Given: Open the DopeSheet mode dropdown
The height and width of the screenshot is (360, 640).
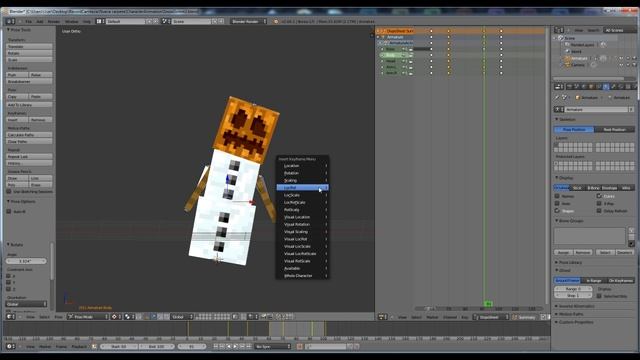Looking at the screenshot, I should point(491,317).
